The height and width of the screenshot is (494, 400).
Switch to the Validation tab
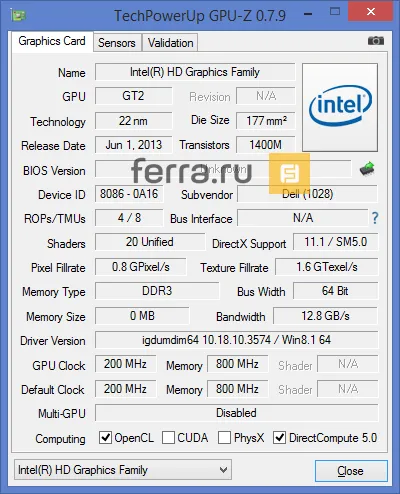click(170, 43)
